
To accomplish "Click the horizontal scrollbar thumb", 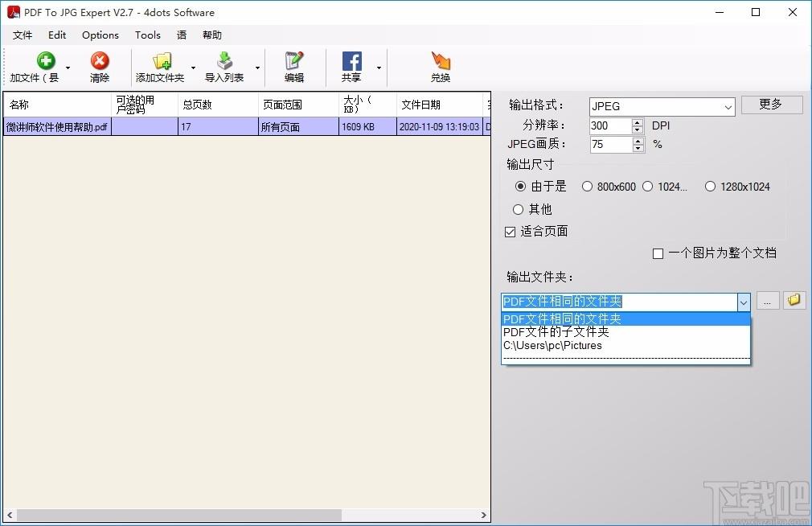I will [178, 515].
